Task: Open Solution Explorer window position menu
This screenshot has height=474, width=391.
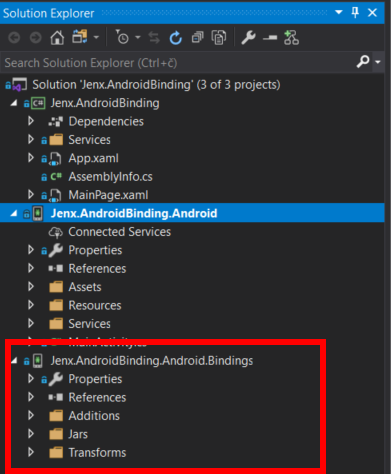Action: (x=339, y=12)
